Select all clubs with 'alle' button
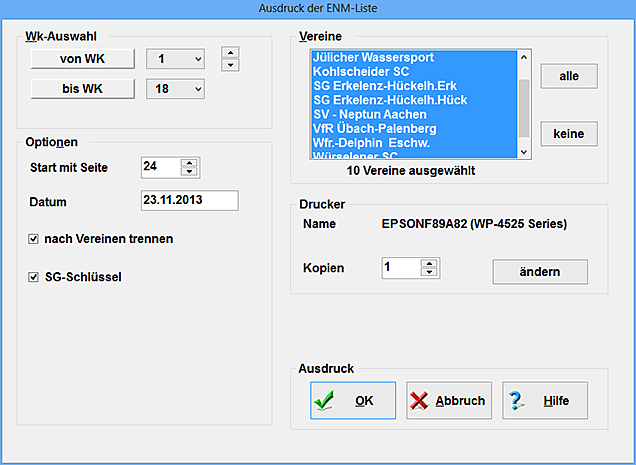 point(568,76)
